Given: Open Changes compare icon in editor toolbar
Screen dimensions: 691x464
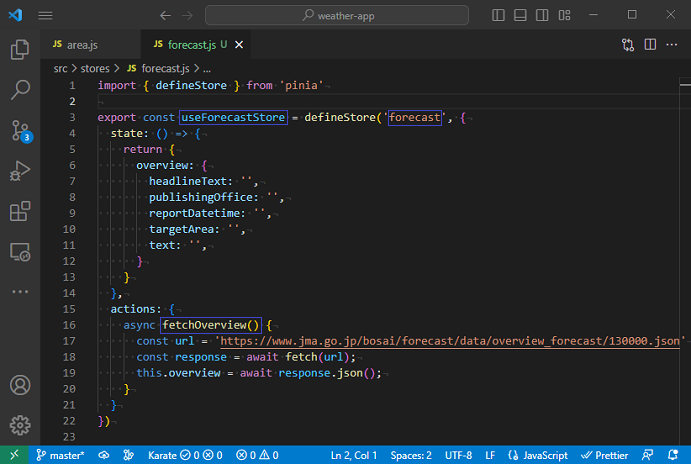Looking at the screenshot, I should (628, 45).
